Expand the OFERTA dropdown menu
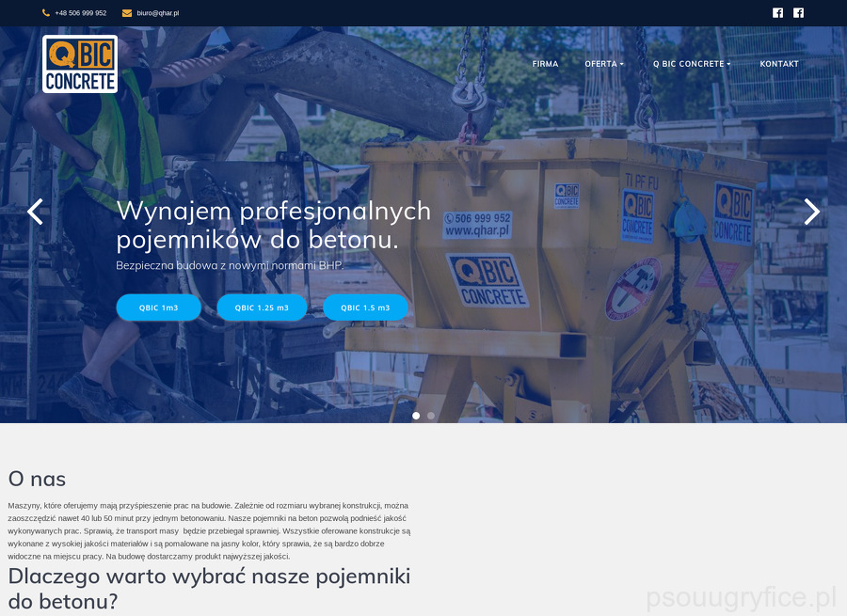847x616 pixels. [603, 64]
